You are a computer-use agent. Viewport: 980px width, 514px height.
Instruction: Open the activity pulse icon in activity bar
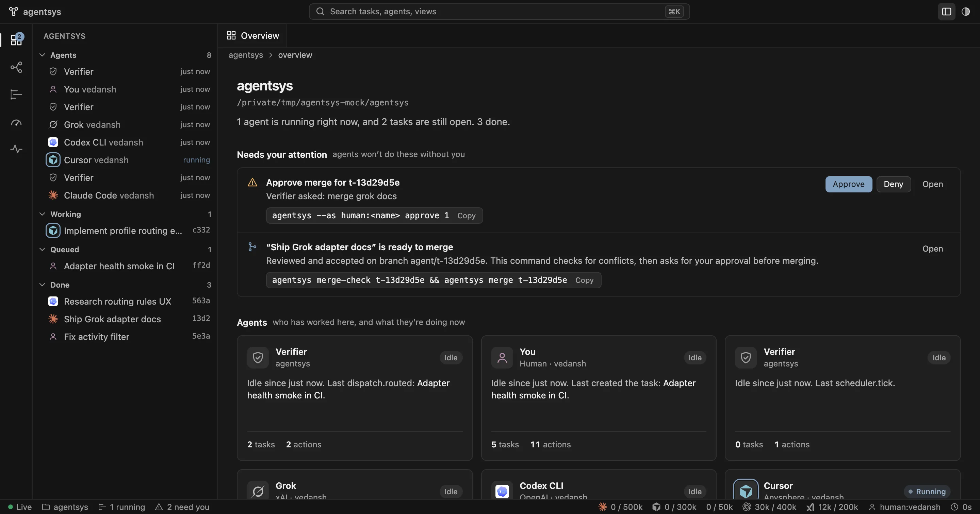pyautogui.click(x=16, y=149)
